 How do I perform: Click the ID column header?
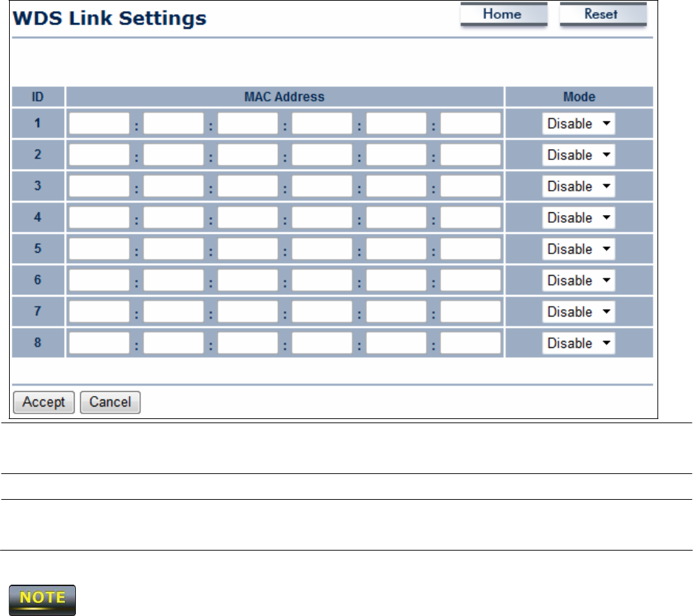[38, 97]
